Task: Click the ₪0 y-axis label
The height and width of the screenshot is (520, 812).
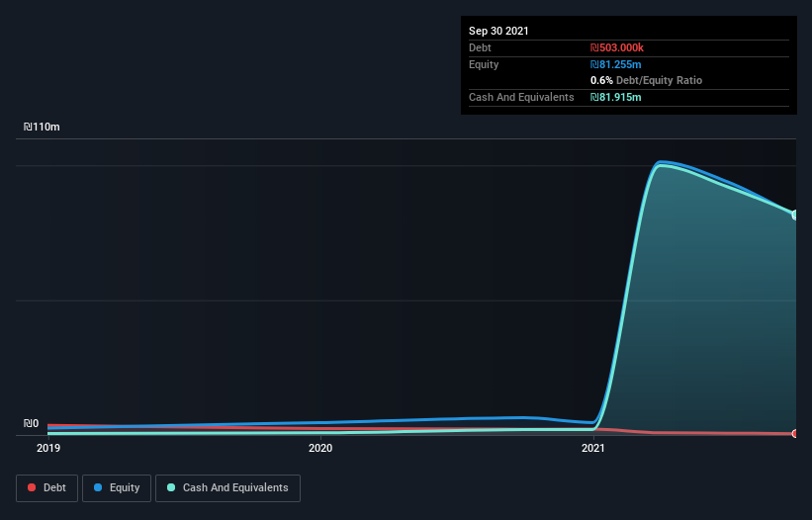Action: coord(31,423)
